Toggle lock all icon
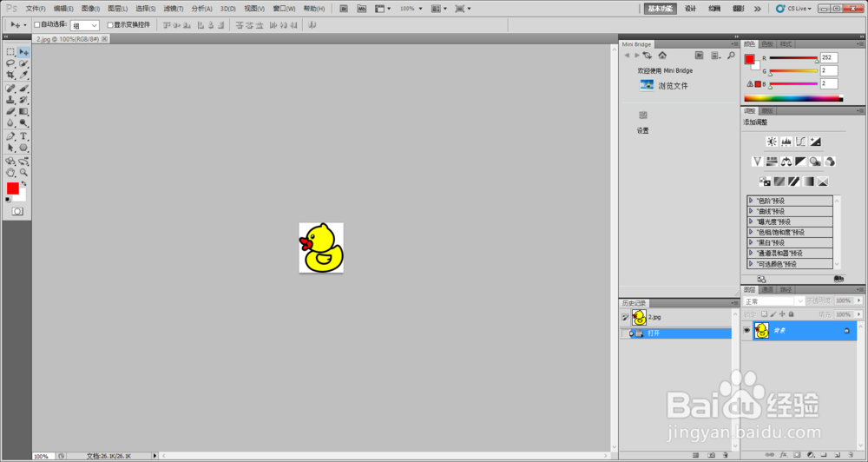This screenshot has width=868, height=462. [x=791, y=314]
